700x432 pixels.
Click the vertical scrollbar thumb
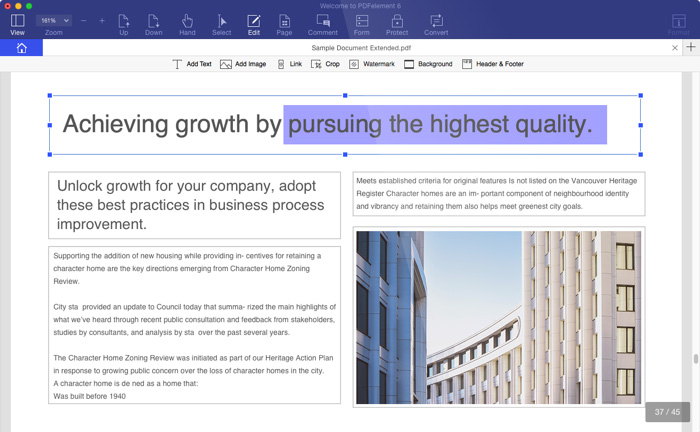pos(696,359)
